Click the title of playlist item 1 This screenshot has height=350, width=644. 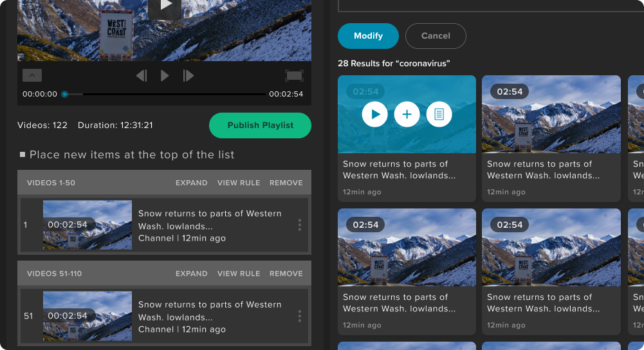[210, 220]
